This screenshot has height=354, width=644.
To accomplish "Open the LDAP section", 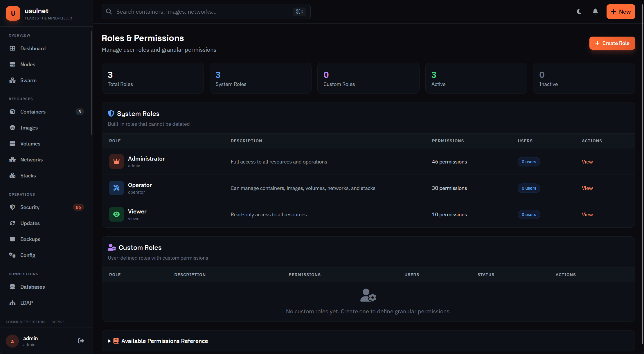I will click(26, 303).
